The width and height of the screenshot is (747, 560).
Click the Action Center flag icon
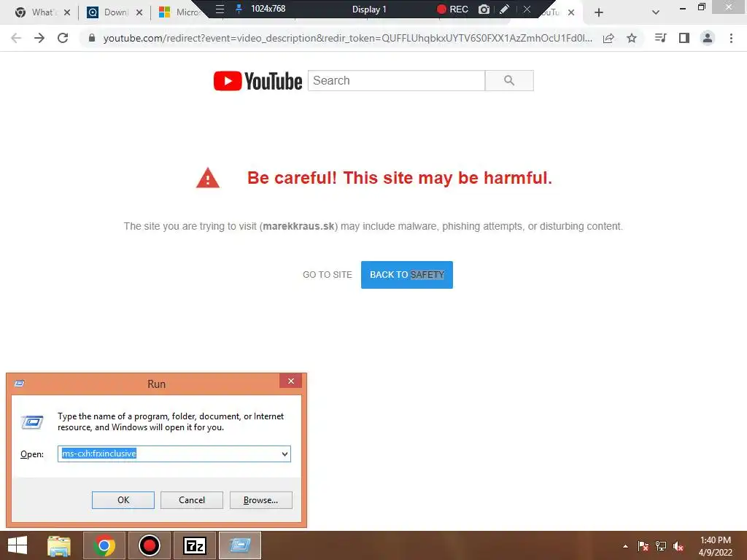pos(643,546)
